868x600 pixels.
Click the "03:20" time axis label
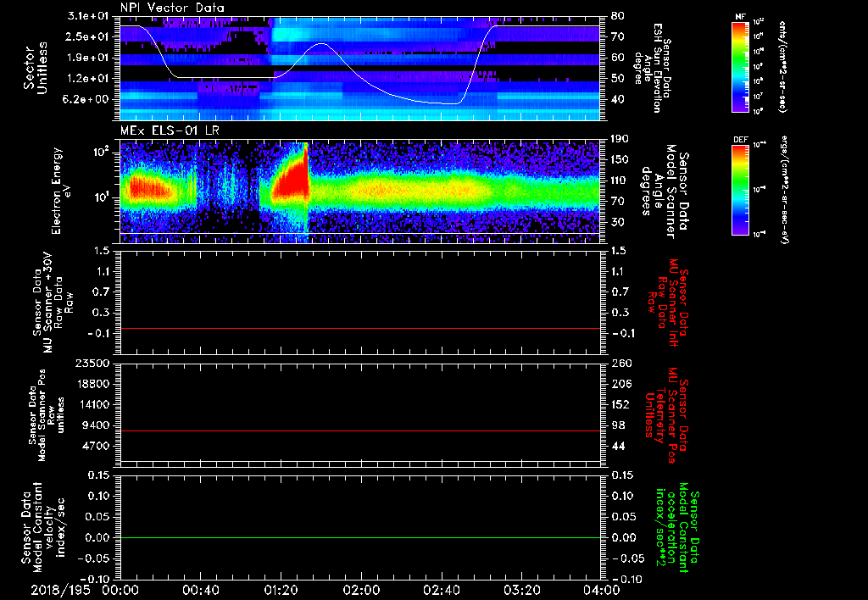(x=521, y=590)
